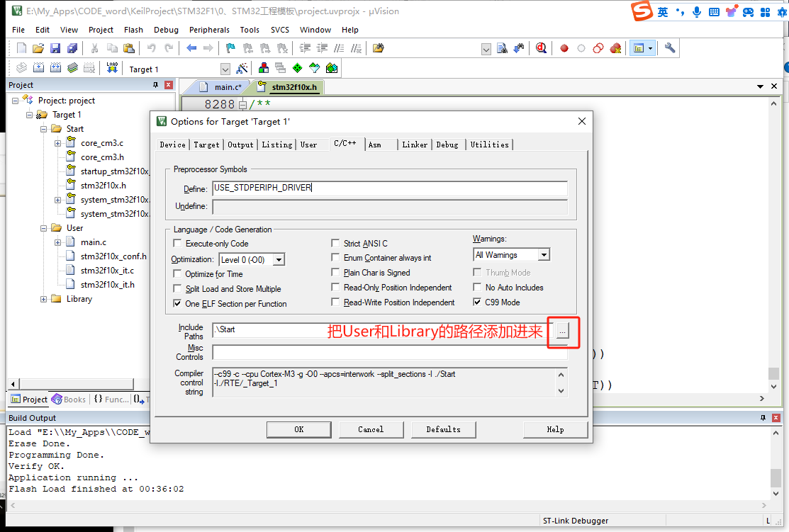Click the Define preprocessor symbols field
The width and height of the screenshot is (789, 532).
390,188
